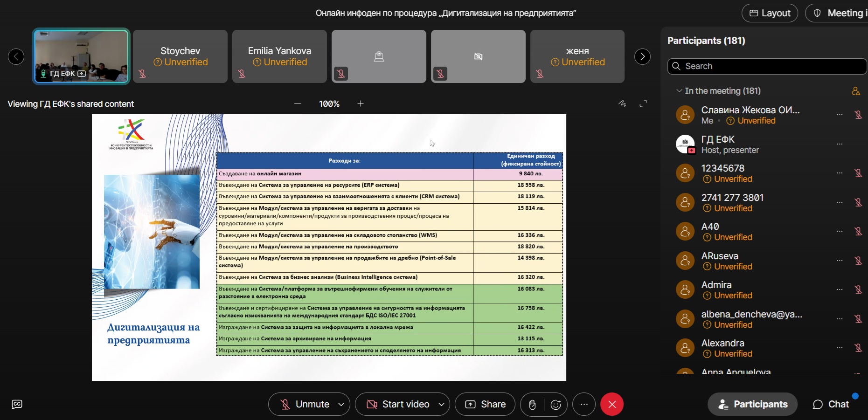
Task: Open video options dropdown next to Start video
Action: pos(441,405)
